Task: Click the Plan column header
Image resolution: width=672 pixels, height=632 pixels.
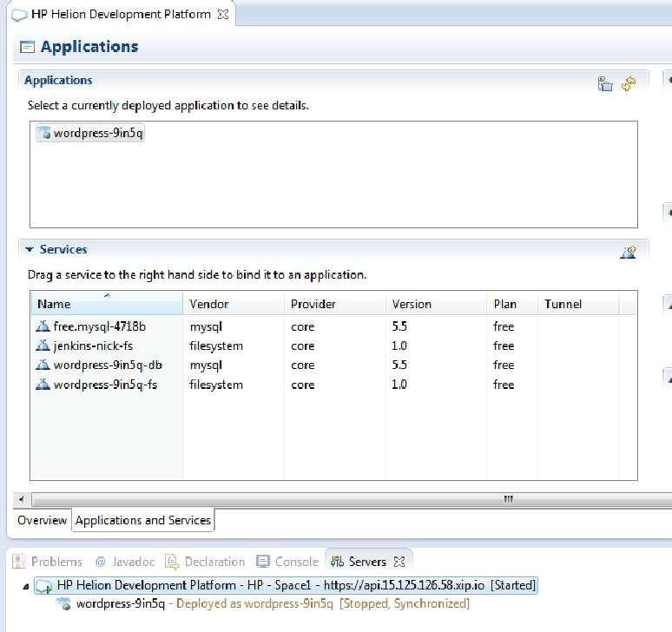Action: click(x=512, y=304)
